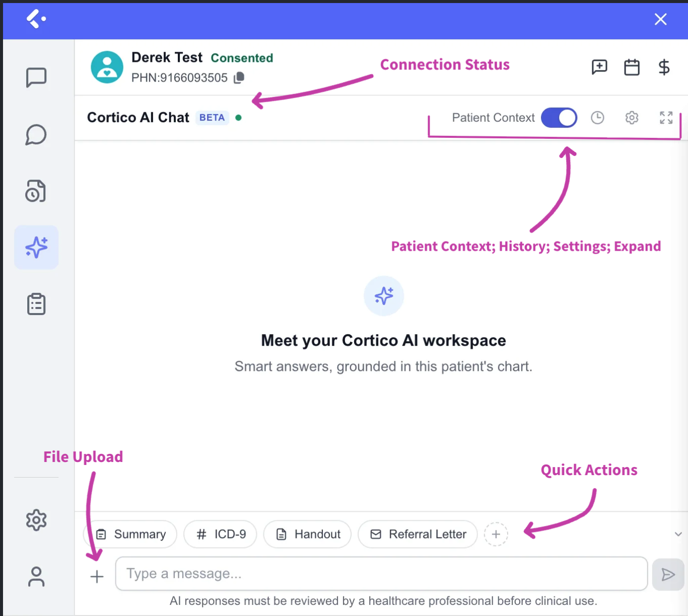The height and width of the screenshot is (616, 688).
Task: Click the send message arrow button
Action: (668, 574)
